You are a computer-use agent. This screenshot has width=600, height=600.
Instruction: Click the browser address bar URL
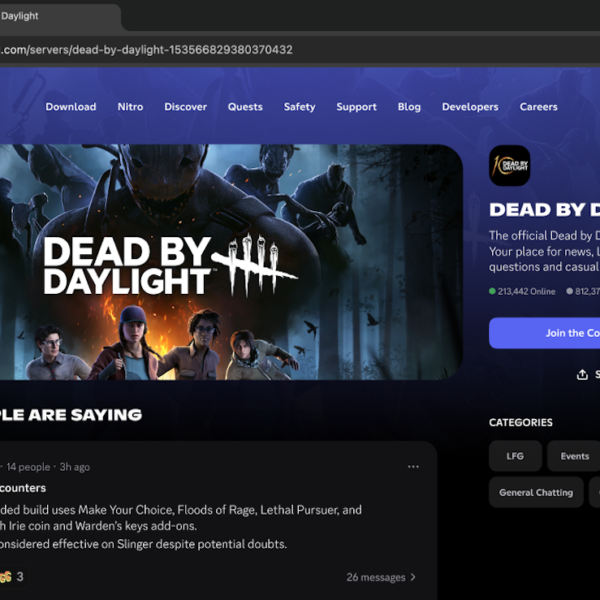point(146,50)
